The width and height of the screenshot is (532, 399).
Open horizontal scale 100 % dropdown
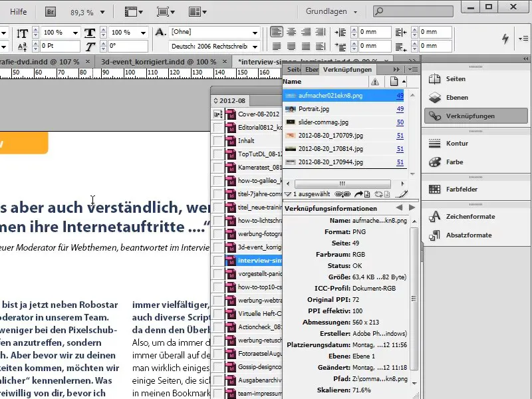coord(143,33)
